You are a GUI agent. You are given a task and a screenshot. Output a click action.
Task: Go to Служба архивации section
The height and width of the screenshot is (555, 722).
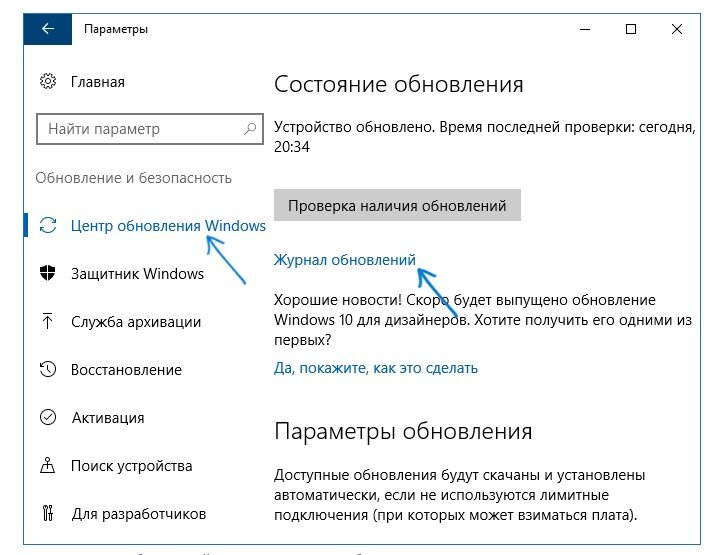click(x=136, y=321)
